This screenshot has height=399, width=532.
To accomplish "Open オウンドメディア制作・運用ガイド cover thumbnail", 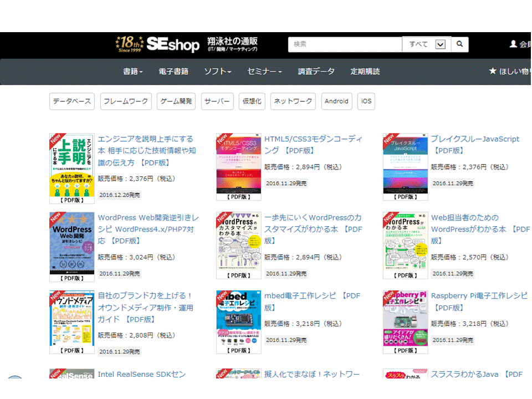I will coord(72,322).
